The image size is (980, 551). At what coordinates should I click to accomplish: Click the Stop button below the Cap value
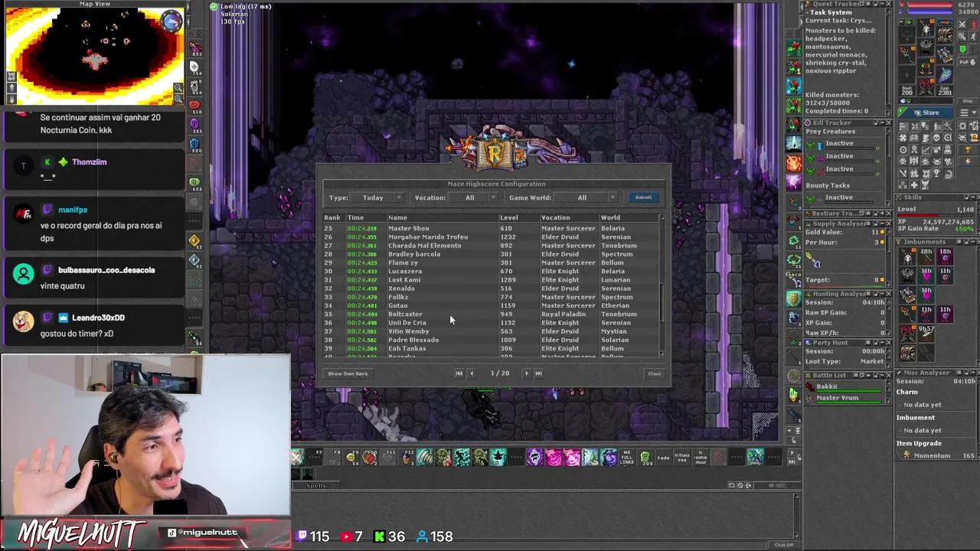pos(967,100)
